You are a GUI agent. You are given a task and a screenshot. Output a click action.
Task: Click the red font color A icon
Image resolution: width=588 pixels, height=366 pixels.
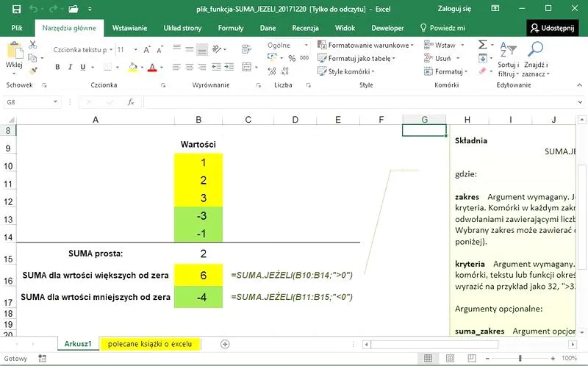(x=152, y=68)
